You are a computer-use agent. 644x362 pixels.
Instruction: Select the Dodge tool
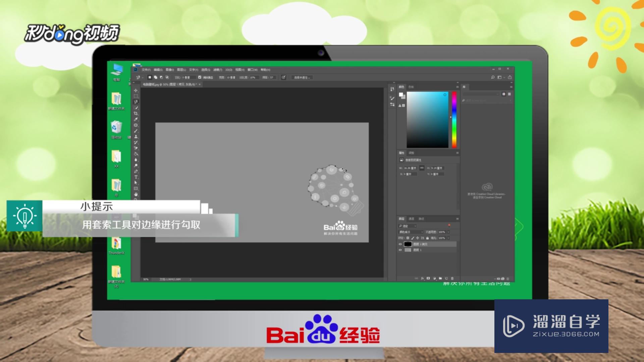point(136,165)
